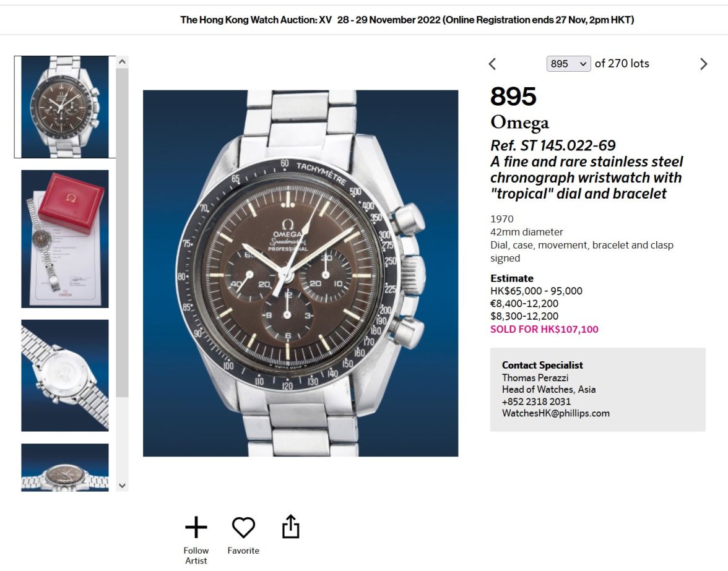The image size is (728, 571).
Task: Click the Follow Artist label
Action: tap(196, 556)
